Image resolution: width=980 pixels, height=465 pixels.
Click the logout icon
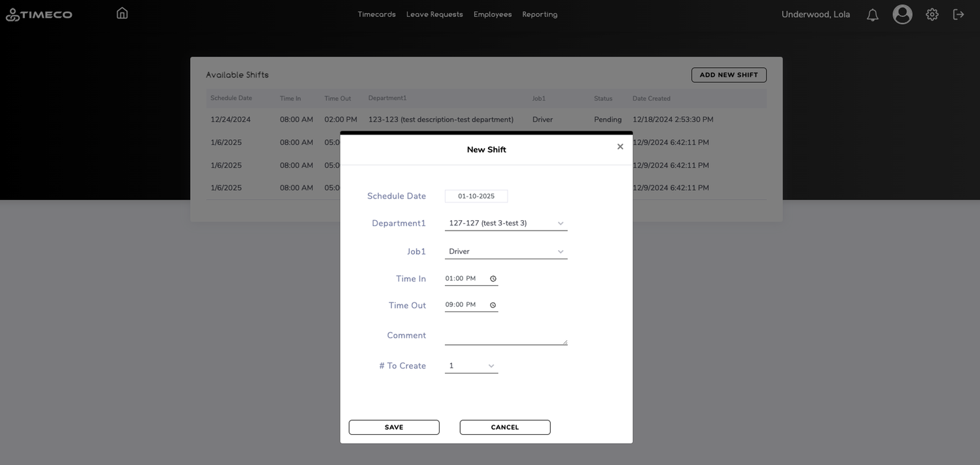958,14
